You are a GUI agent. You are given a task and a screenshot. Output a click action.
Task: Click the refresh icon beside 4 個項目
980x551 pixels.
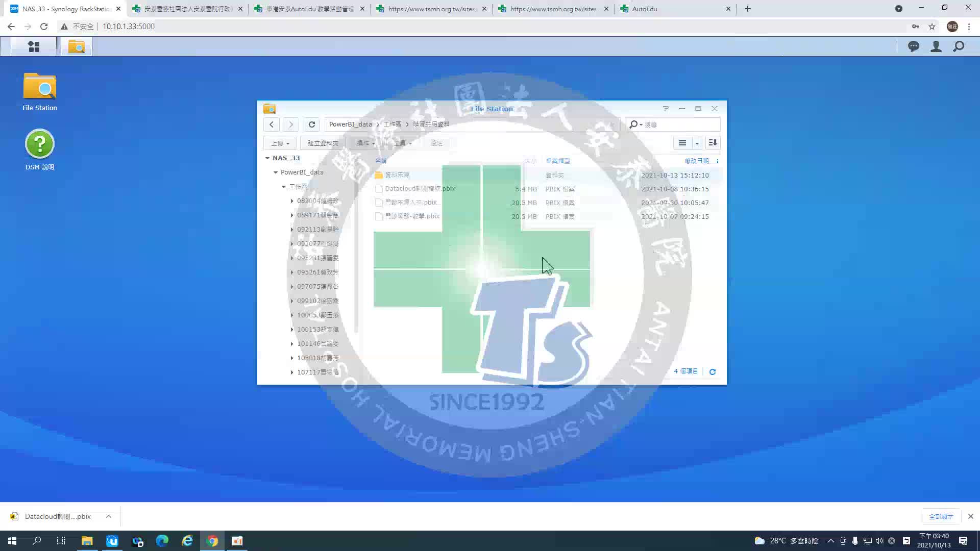tap(713, 372)
